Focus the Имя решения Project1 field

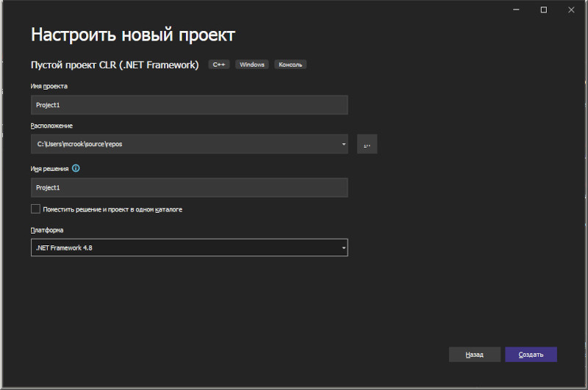pyautogui.click(x=190, y=188)
